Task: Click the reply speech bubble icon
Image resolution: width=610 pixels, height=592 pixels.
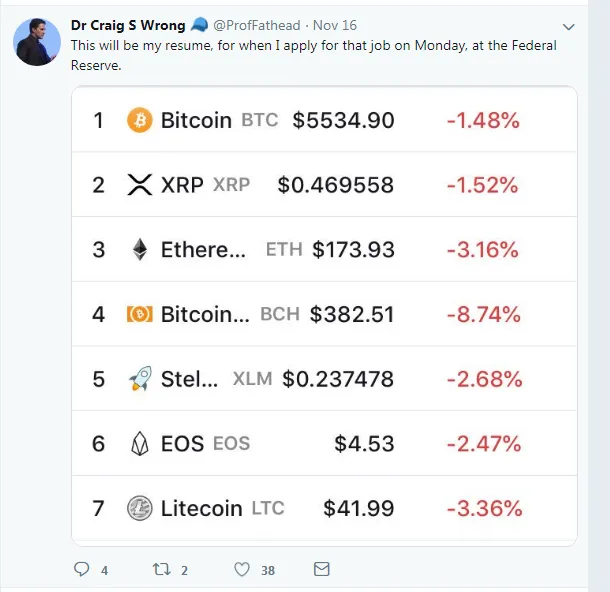Action: pyautogui.click(x=82, y=569)
